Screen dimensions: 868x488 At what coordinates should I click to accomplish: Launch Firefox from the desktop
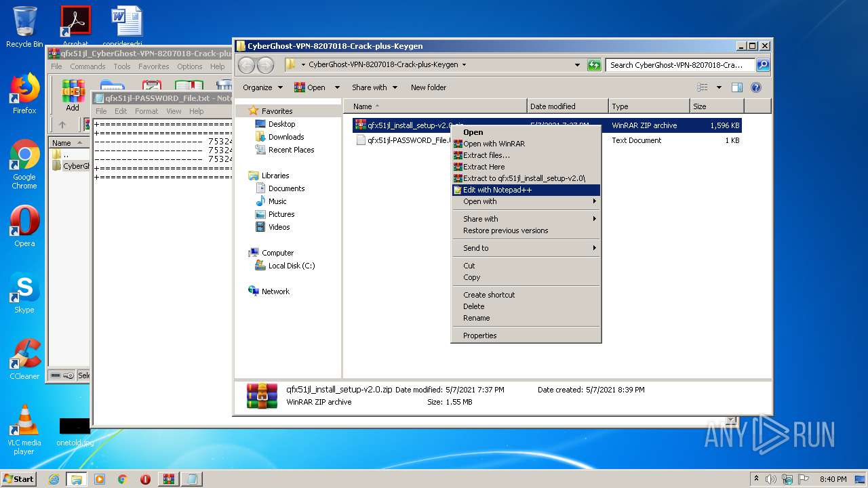pyautogui.click(x=24, y=94)
